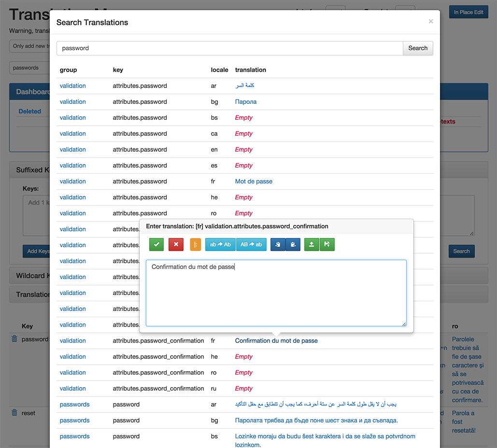The width and height of the screenshot is (497, 448).
Task: Edit the 'Mot de passe' translation link
Action: pos(254,181)
